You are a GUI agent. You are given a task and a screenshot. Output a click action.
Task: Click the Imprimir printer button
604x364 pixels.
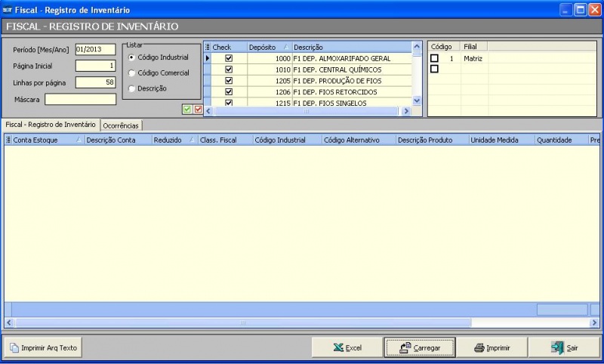coord(492,348)
